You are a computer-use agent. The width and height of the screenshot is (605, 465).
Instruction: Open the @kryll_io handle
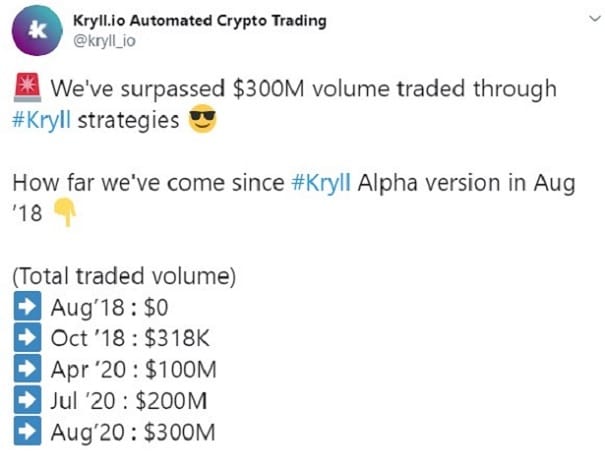(x=104, y=41)
